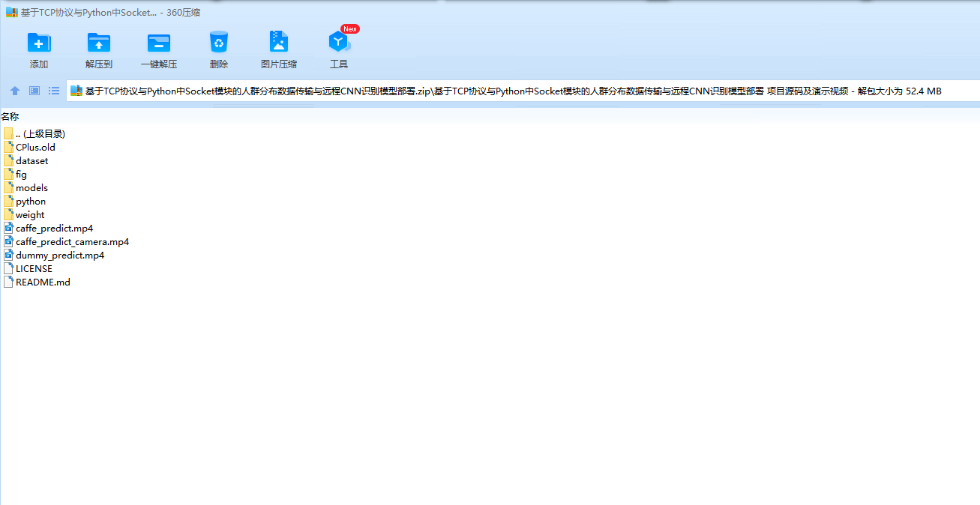Click the 解压到 (Extract to) icon
This screenshot has height=505, width=980.
coord(99,42)
